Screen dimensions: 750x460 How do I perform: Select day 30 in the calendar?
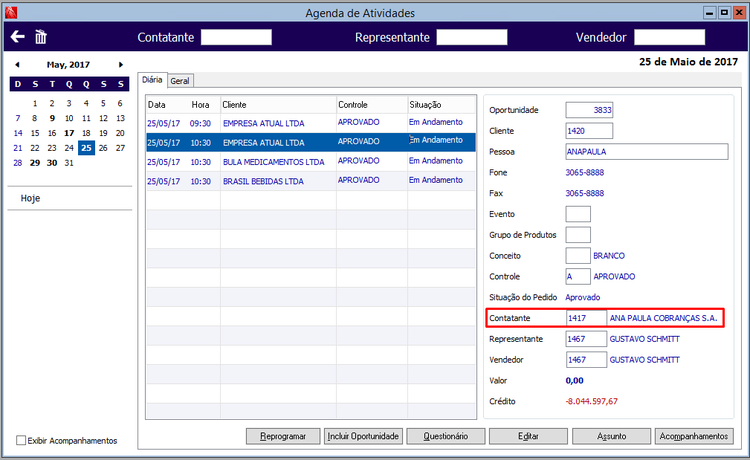(52, 163)
